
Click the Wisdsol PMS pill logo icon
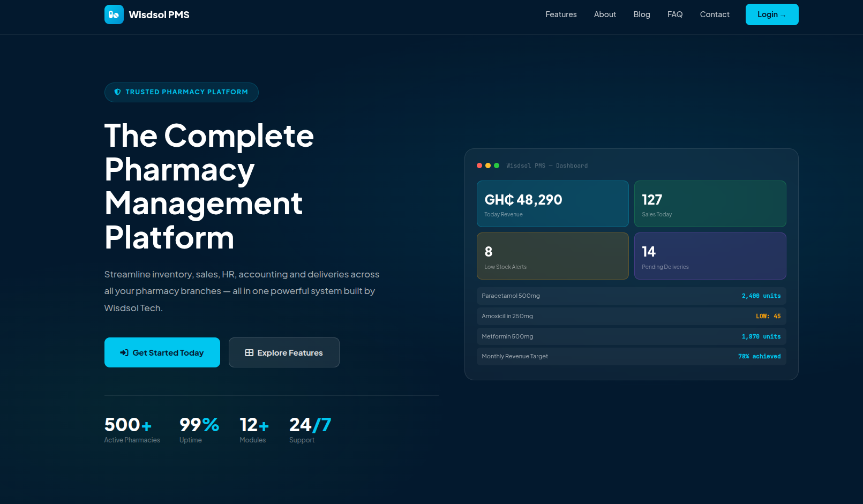pos(114,14)
